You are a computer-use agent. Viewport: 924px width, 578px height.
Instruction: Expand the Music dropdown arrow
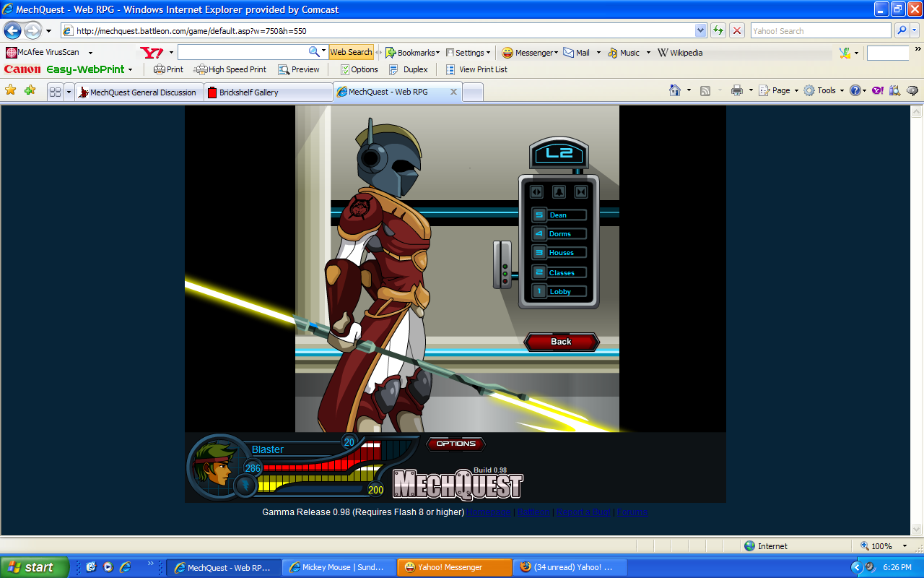648,52
